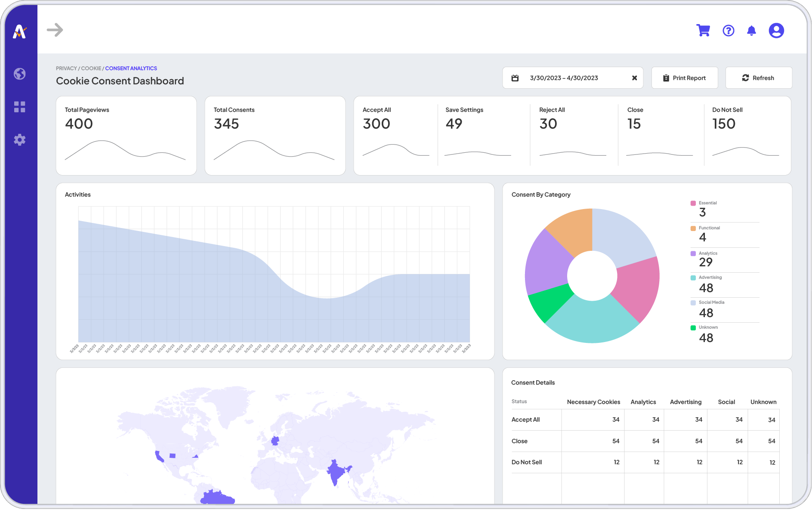Click the Accept All value 300
812x521 pixels.
377,124
